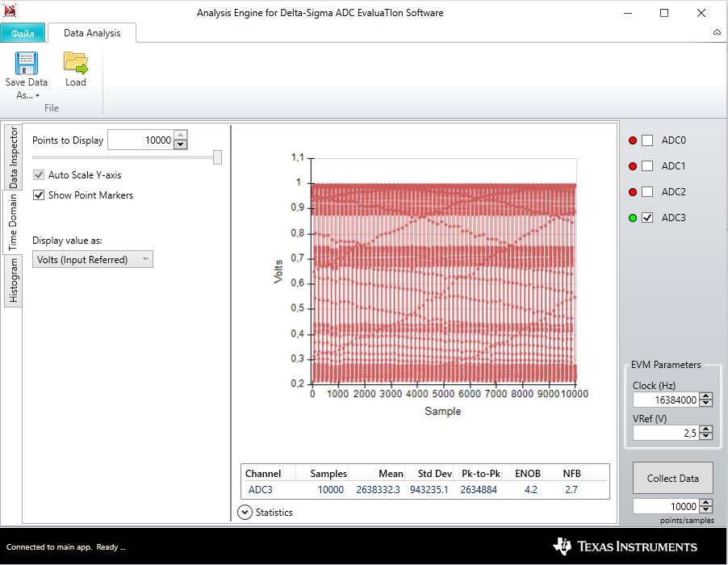Open the Save Data As dropdown arrow
Image resolution: width=728 pixels, height=565 pixels.
pos(37,95)
